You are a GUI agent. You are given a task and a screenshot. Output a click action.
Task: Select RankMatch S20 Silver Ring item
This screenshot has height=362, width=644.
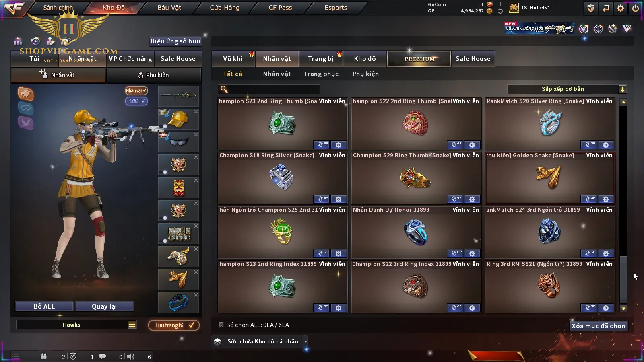point(550,124)
